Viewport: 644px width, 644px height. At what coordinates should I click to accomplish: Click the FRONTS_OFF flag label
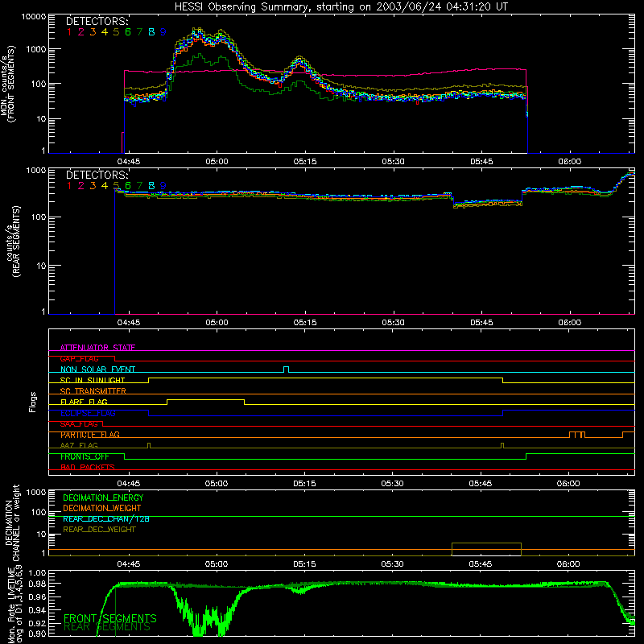coord(85,456)
